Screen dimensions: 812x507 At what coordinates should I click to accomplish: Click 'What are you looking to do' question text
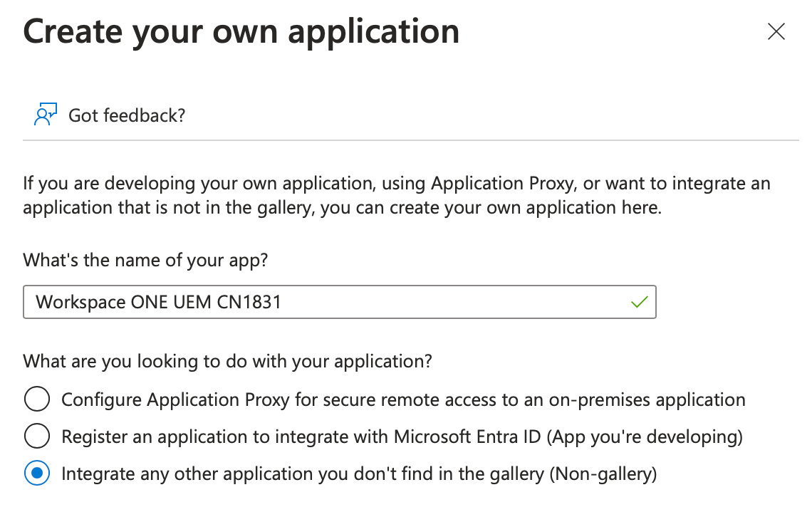pos(227,361)
